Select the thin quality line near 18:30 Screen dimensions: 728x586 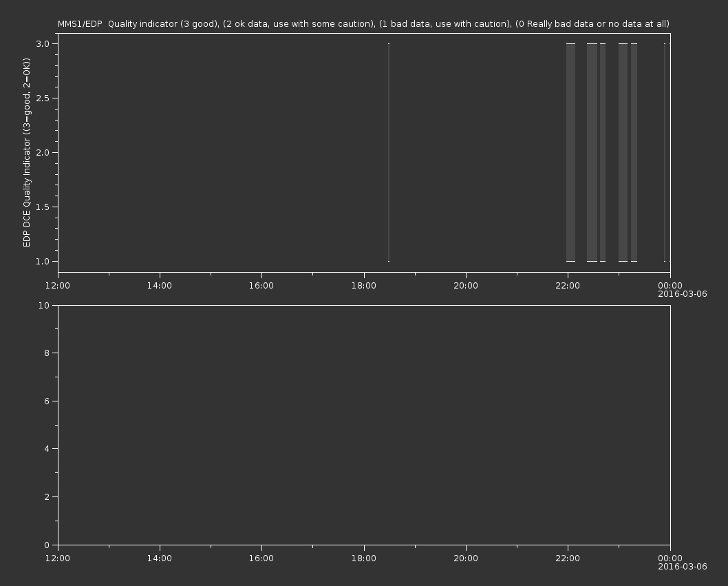[389, 152]
